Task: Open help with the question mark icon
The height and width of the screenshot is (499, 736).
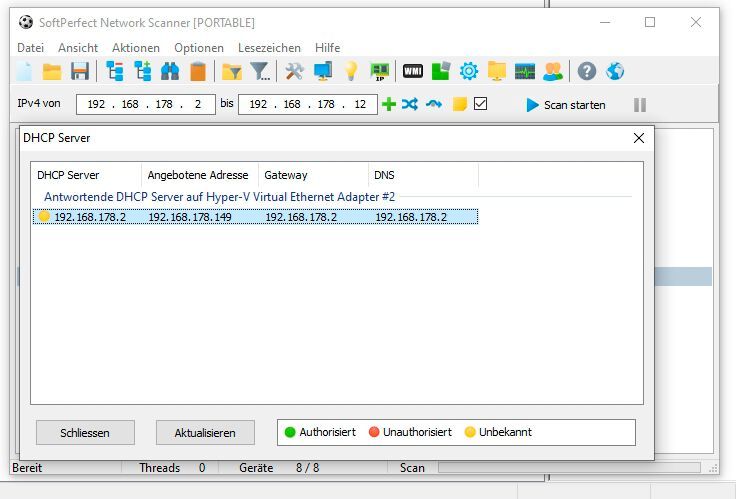Action: (587, 71)
